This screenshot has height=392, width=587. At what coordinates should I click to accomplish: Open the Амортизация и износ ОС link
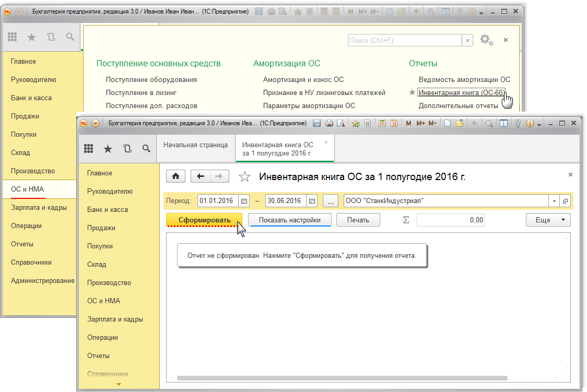point(303,79)
